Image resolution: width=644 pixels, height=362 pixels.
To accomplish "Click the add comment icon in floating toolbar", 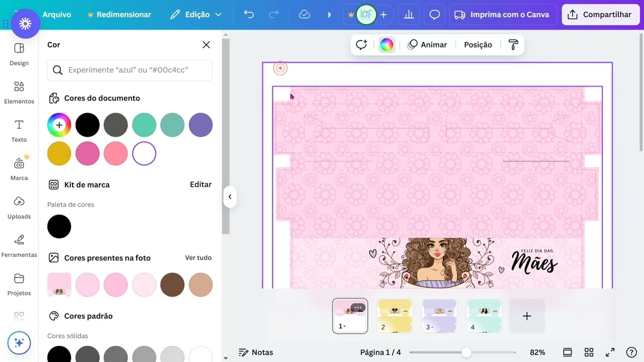I will point(361,45).
